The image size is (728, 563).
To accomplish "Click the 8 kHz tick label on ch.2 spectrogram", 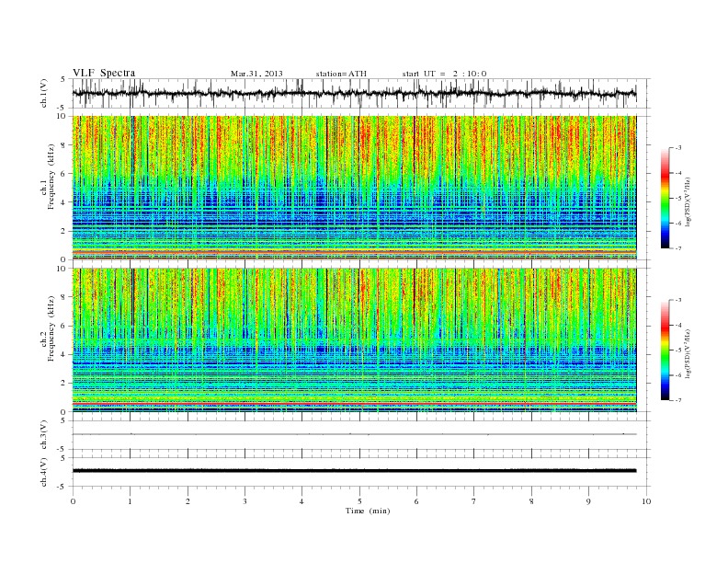I will (x=63, y=297).
